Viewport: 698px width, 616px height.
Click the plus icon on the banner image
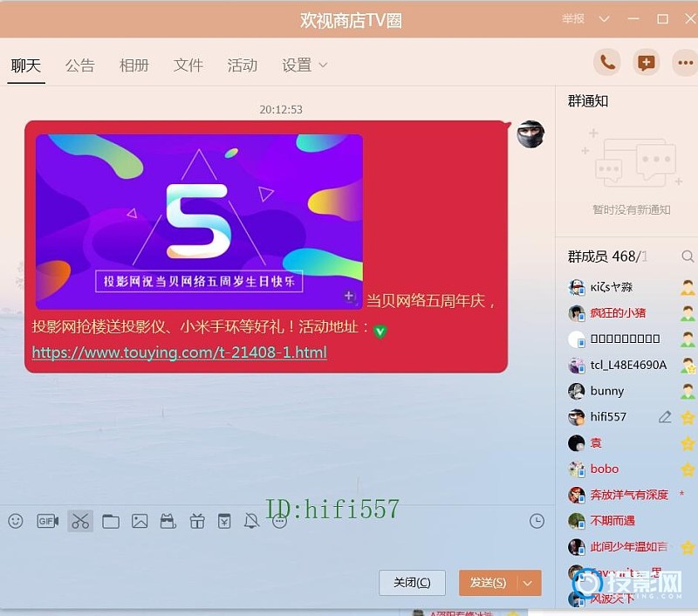(x=350, y=297)
